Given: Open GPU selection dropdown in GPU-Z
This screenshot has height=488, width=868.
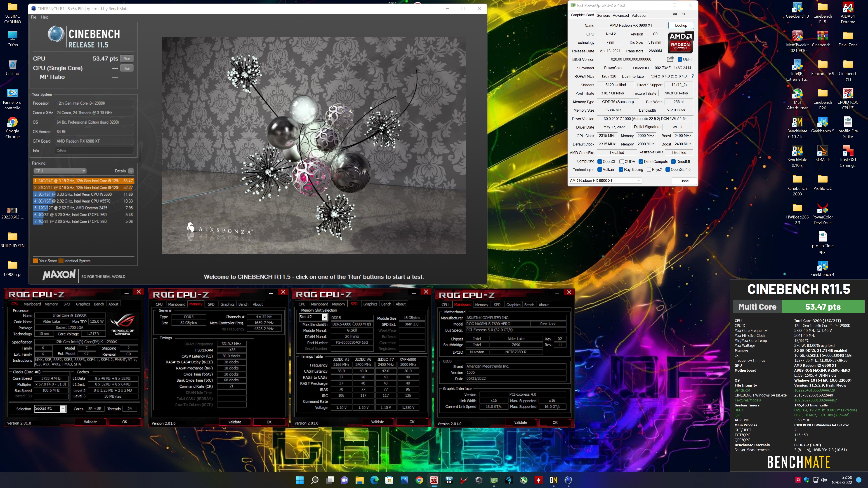Looking at the screenshot, I should [605, 181].
